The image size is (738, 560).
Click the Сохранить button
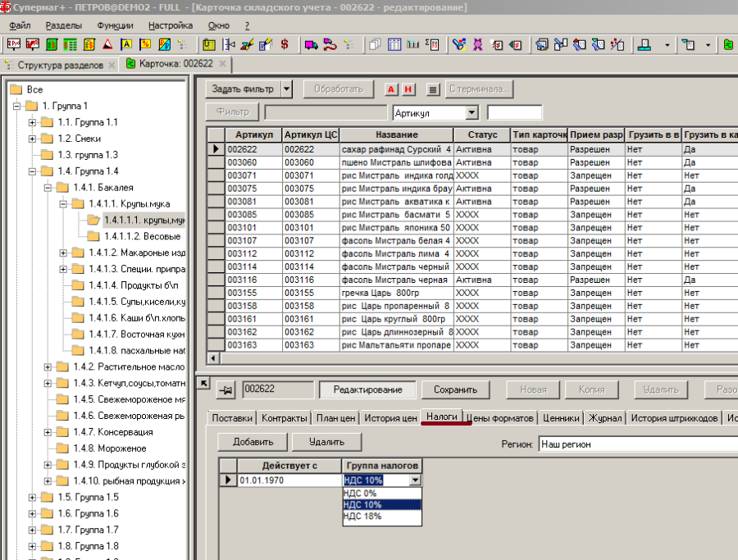pyautogui.click(x=455, y=389)
